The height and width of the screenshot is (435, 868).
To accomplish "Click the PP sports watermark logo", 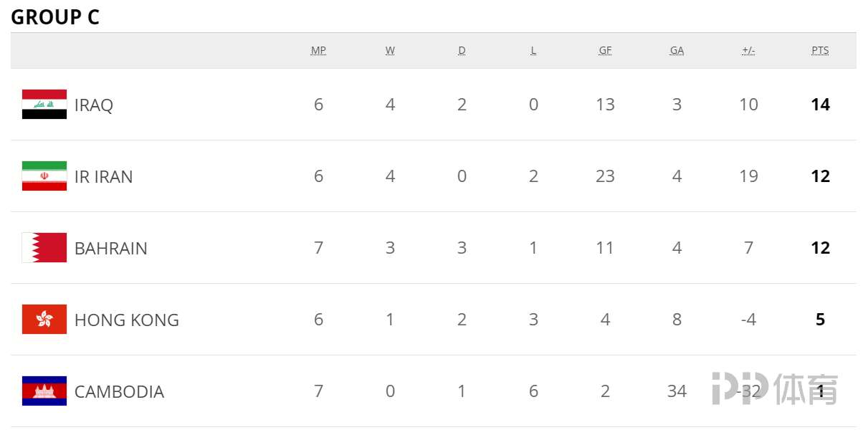I will point(775,388).
